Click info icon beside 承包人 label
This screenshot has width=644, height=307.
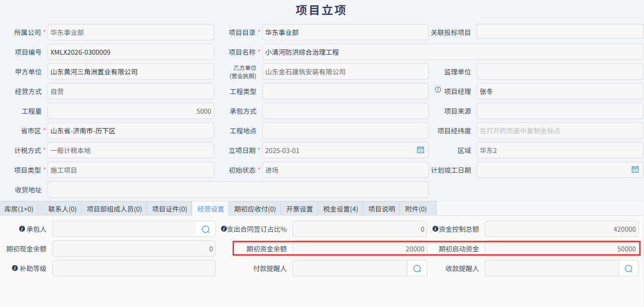coord(22,229)
